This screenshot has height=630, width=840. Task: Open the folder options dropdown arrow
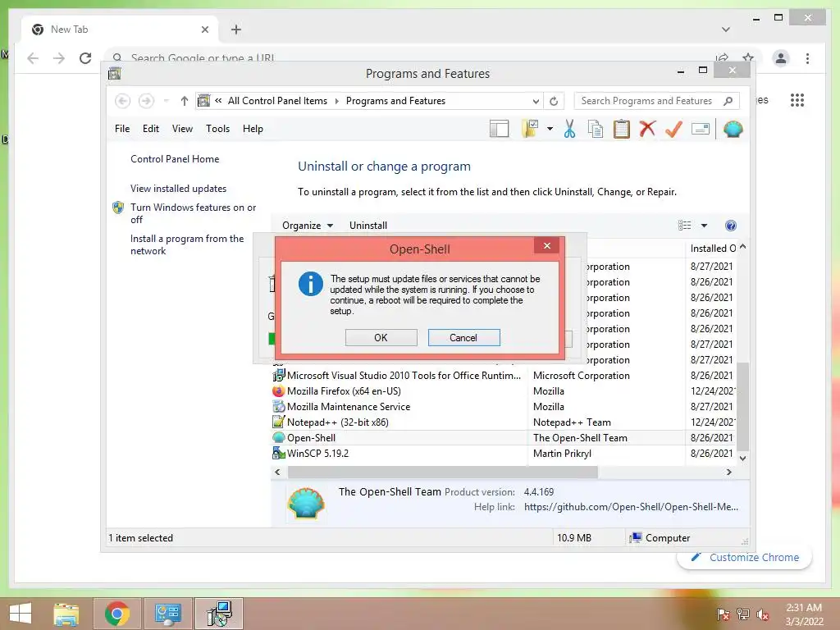point(550,129)
